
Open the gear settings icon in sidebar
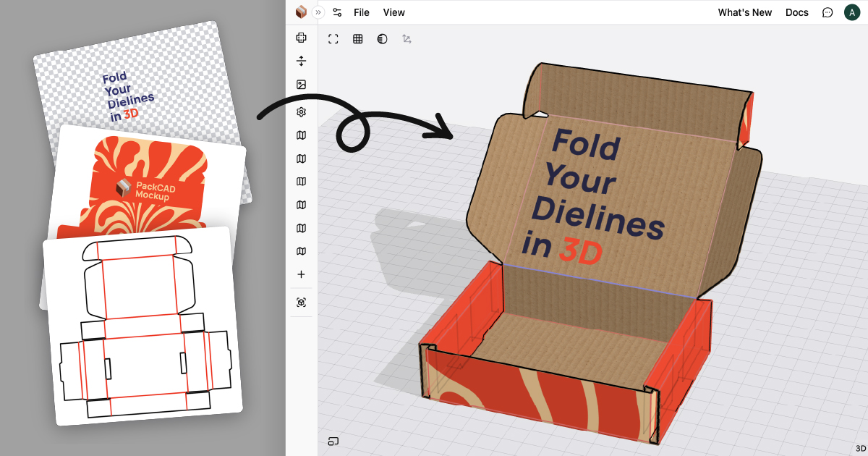[x=302, y=112]
